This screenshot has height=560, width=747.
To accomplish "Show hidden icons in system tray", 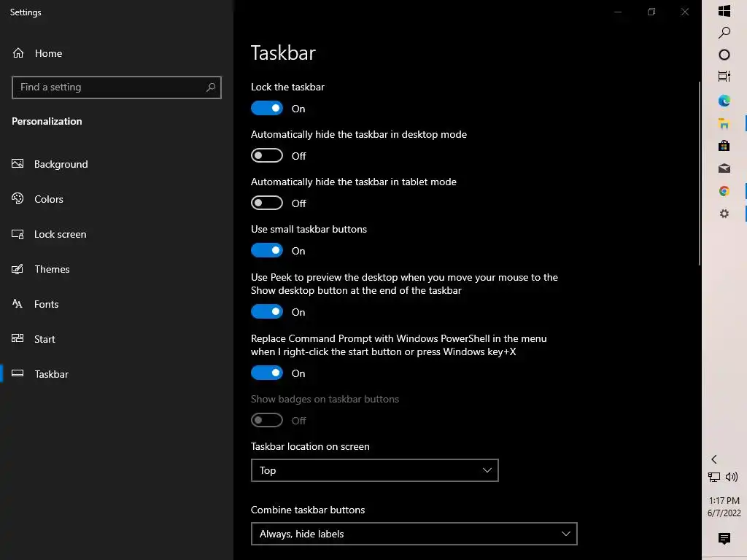I will click(x=714, y=459).
